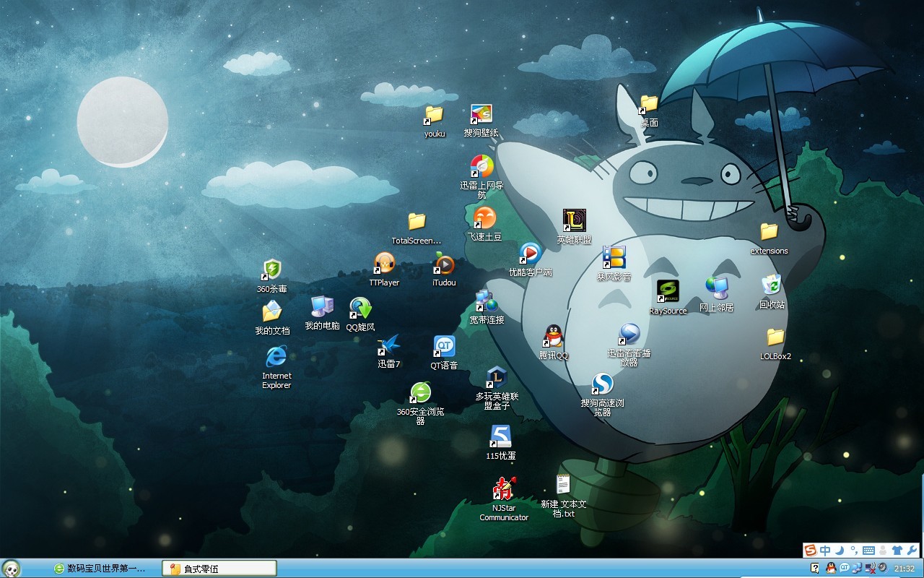Screen dimensions: 924x578
Task: Open volume speaker tray icon
Action: click(882, 569)
